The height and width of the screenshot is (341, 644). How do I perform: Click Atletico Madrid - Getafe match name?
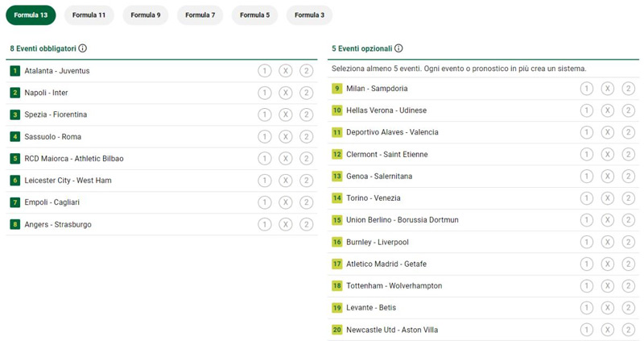pyautogui.click(x=386, y=264)
